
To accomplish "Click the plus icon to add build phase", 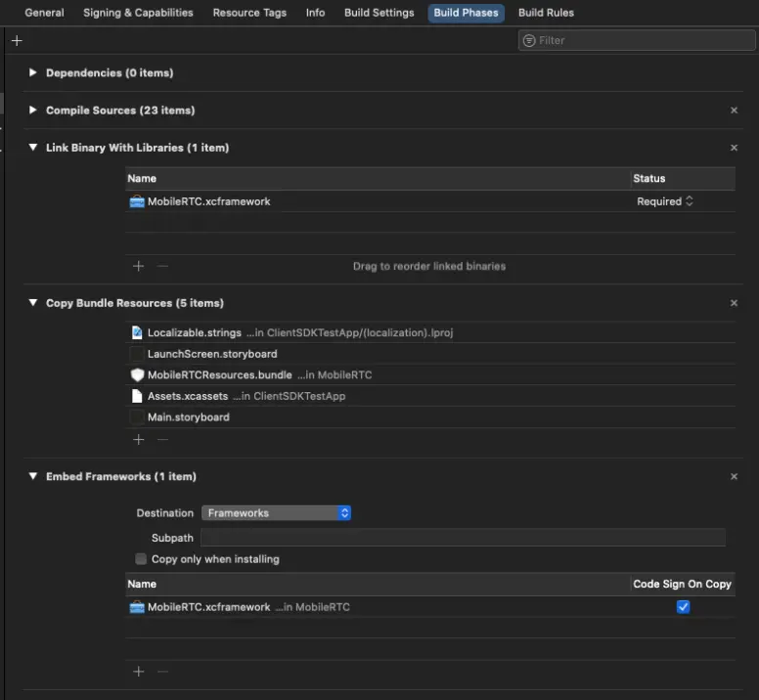I will pyautogui.click(x=17, y=41).
